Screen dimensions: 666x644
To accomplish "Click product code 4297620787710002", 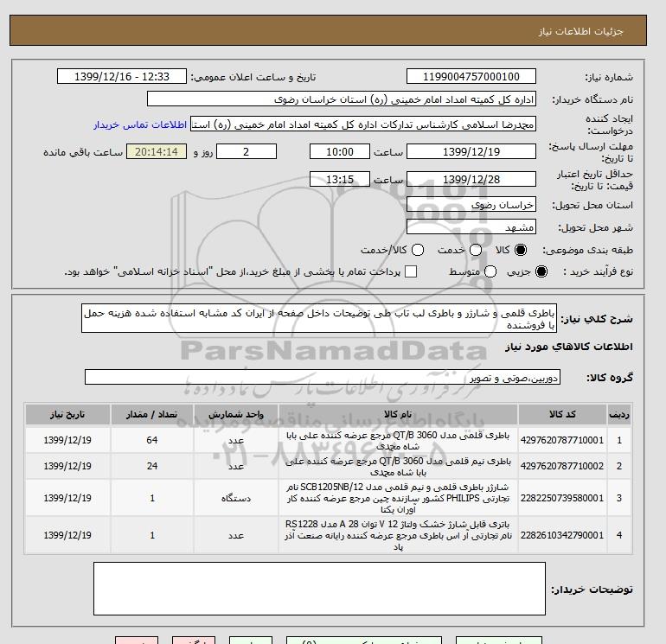I will click(x=562, y=466).
